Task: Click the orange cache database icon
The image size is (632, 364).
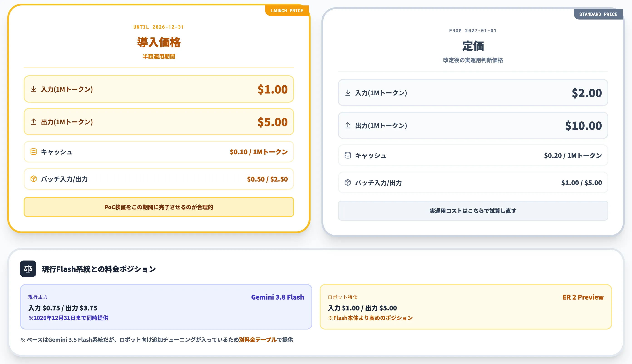Action: 34,152
